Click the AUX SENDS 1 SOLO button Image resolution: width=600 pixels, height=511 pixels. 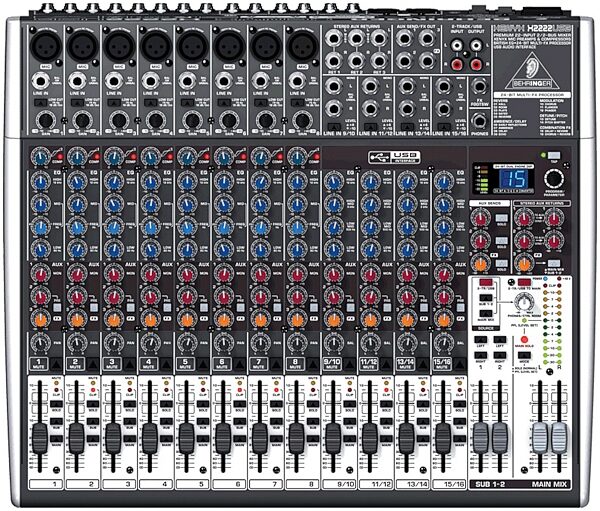pyautogui.click(x=502, y=218)
